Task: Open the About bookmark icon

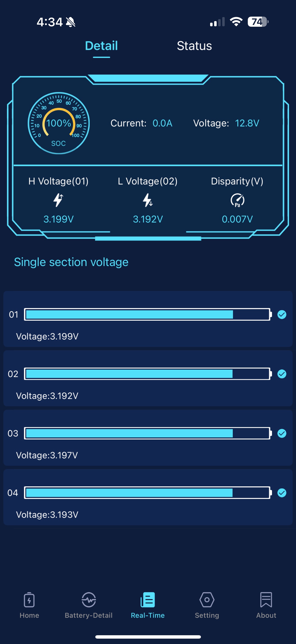Action: pyautogui.click(x=266, y=600)
